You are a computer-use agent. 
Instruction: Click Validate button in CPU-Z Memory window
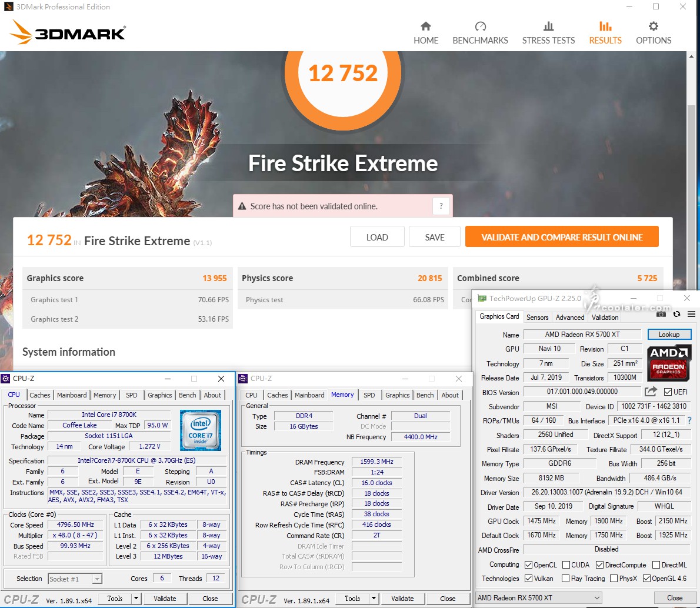pyautogui.click(x=402, y=598)
